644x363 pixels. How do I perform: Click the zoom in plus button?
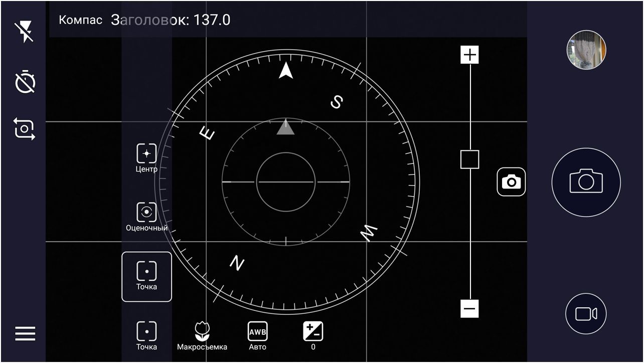click(x=469, y=55)
